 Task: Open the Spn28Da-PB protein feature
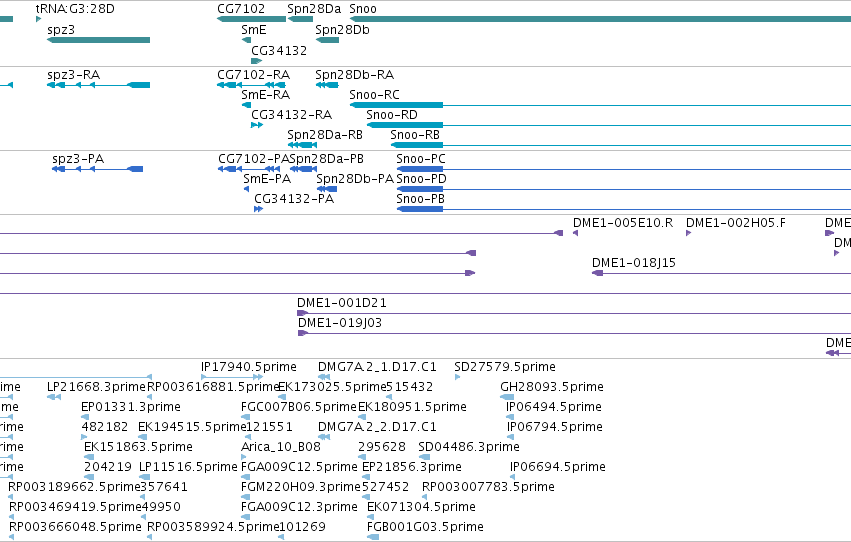click(x=303, y=169)
